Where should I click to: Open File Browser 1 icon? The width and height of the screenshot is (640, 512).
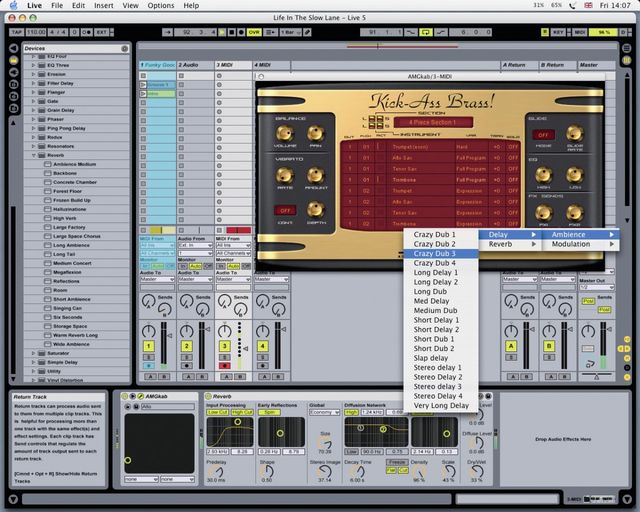coord(13,85)
